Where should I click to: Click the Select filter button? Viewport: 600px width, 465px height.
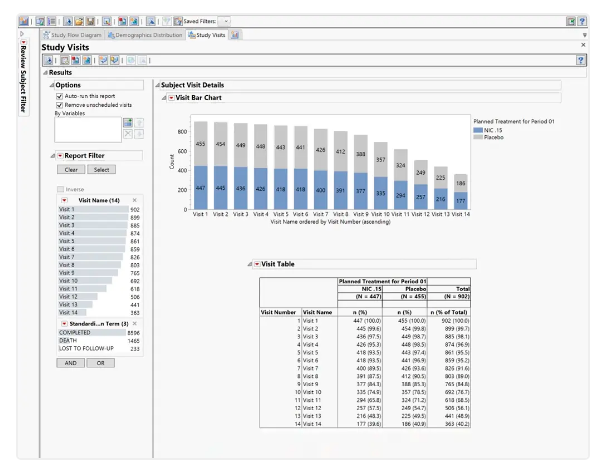tap(101, 170)
